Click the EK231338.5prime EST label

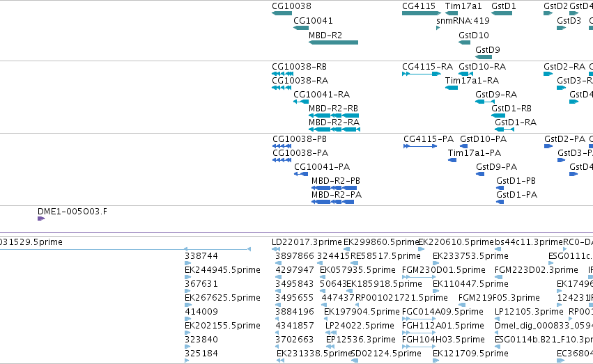314,354
